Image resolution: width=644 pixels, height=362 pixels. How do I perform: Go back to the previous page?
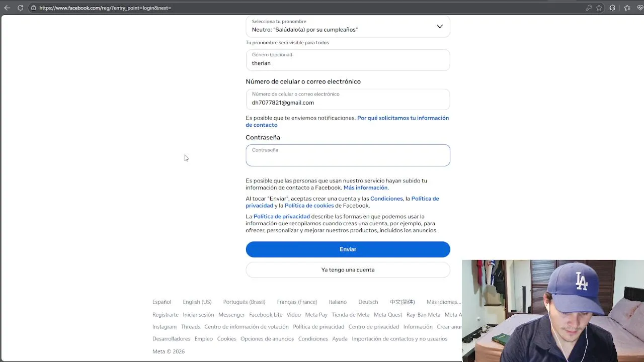point(7,8)
